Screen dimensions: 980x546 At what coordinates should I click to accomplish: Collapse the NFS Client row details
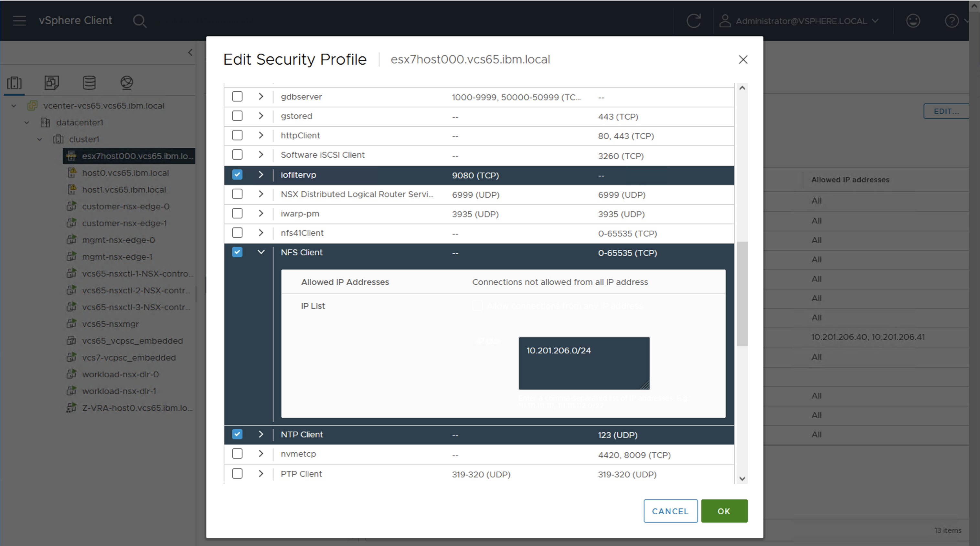pyautogui.click(x=261, y=252)
